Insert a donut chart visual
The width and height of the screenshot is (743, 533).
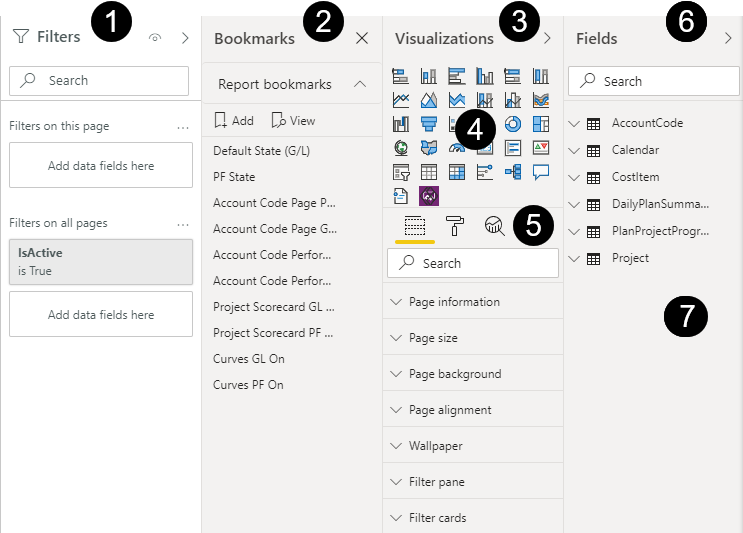513,124
